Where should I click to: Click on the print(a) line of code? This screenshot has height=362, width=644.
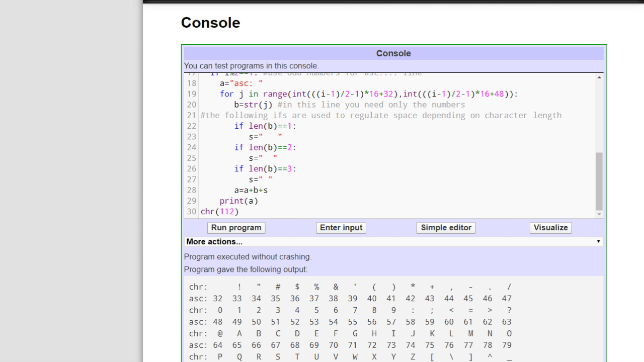pyautogui.click(x=238, y=201)
